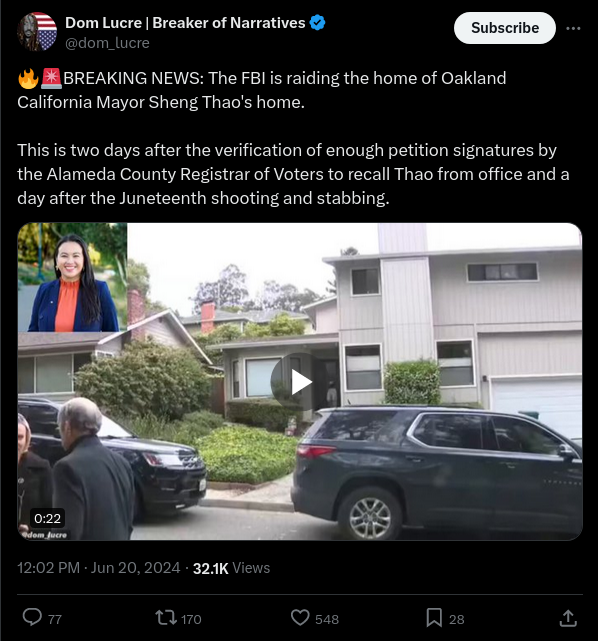598x641 pixels.
Task: Open the @dom_lucre handle link
Action: pyautogui.click(x=108, y=43)
